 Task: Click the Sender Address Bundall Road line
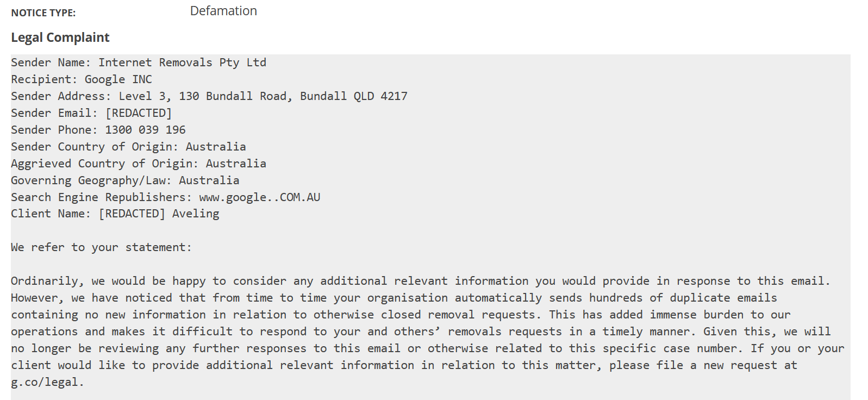[209, 96]
